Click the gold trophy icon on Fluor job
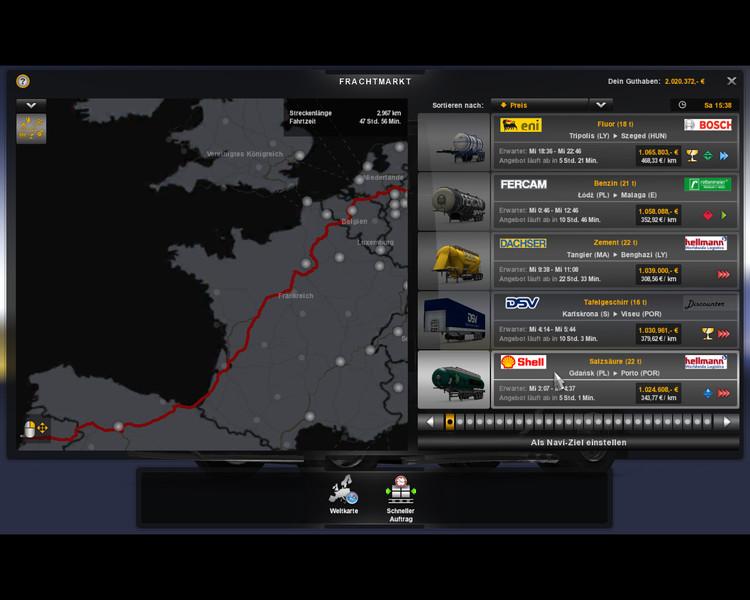Image resolution: width=750 pixels, height=600 pixels. [692, 155]
